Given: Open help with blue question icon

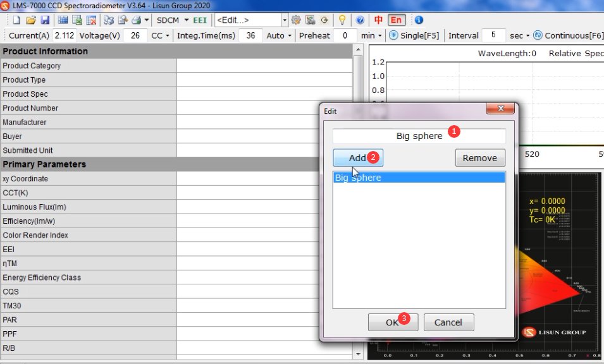Looking at the screenshot, I should coord(360,20).
